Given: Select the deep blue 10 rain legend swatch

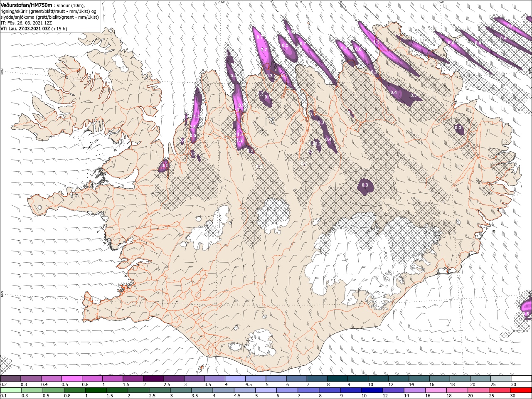Looking at the screenshot, I should point(372,390).
